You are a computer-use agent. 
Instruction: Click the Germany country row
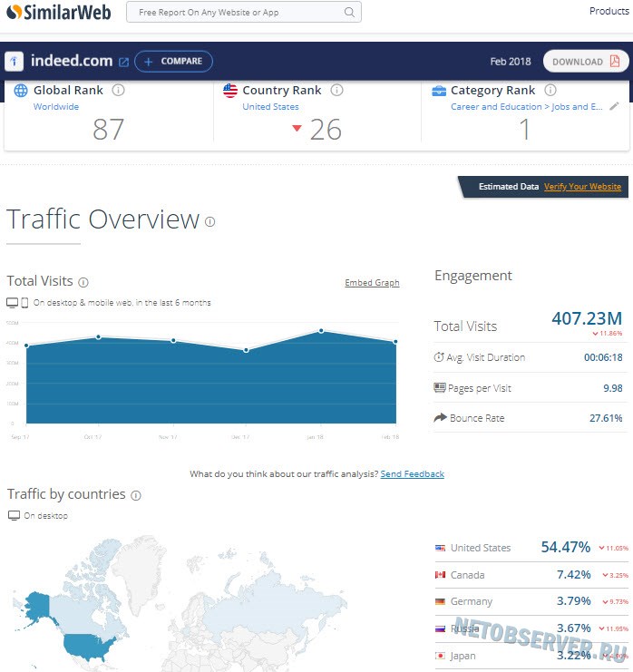[531, 601]
